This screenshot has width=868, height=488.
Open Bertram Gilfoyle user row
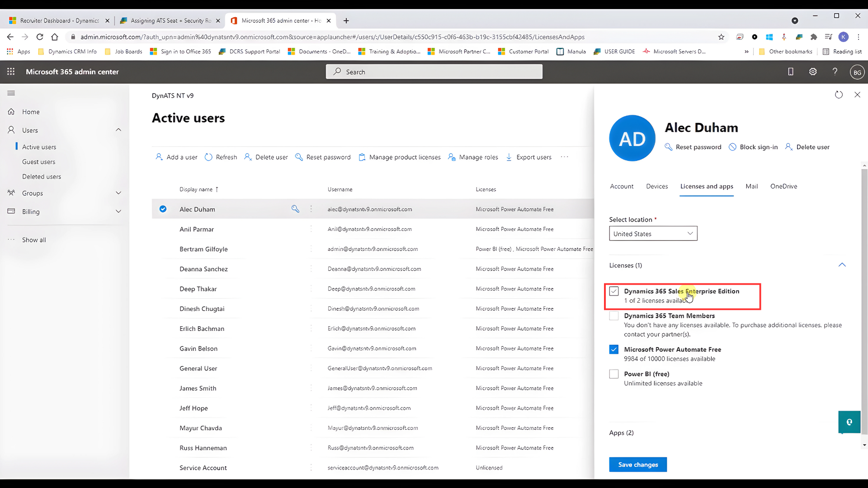(x=373, y=249)
